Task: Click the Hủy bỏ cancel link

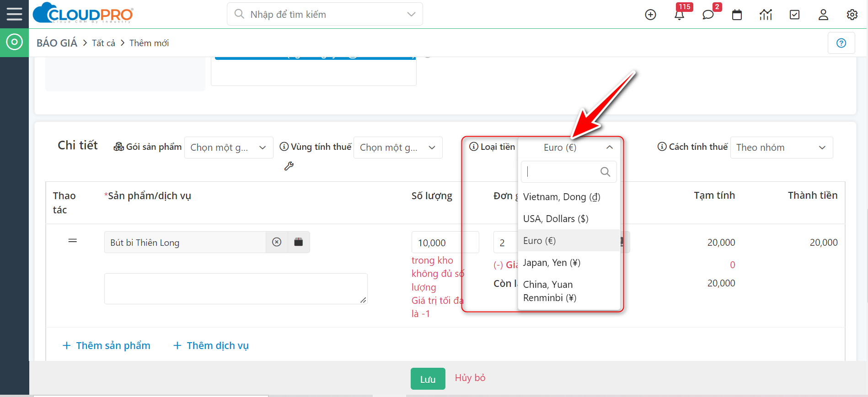Action: 470,378
